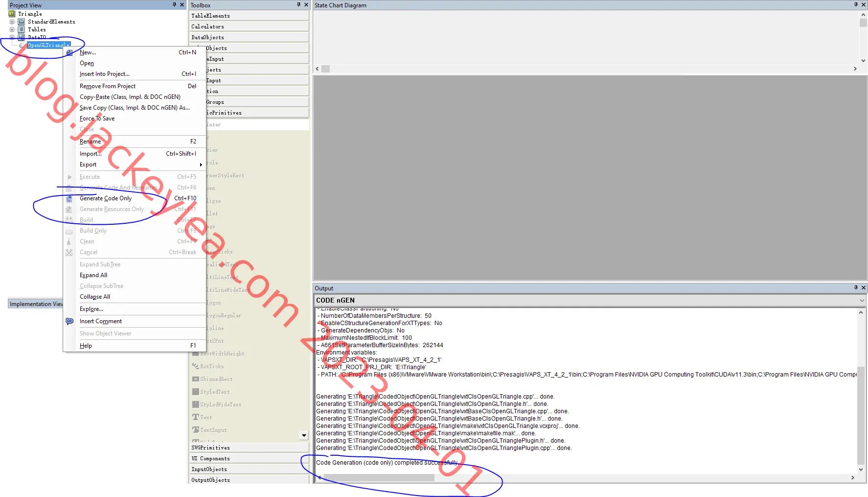Screen dimensions: 868x497
Task: Select the TextInput tool icon in Toolbox
Action: [196, 430]
